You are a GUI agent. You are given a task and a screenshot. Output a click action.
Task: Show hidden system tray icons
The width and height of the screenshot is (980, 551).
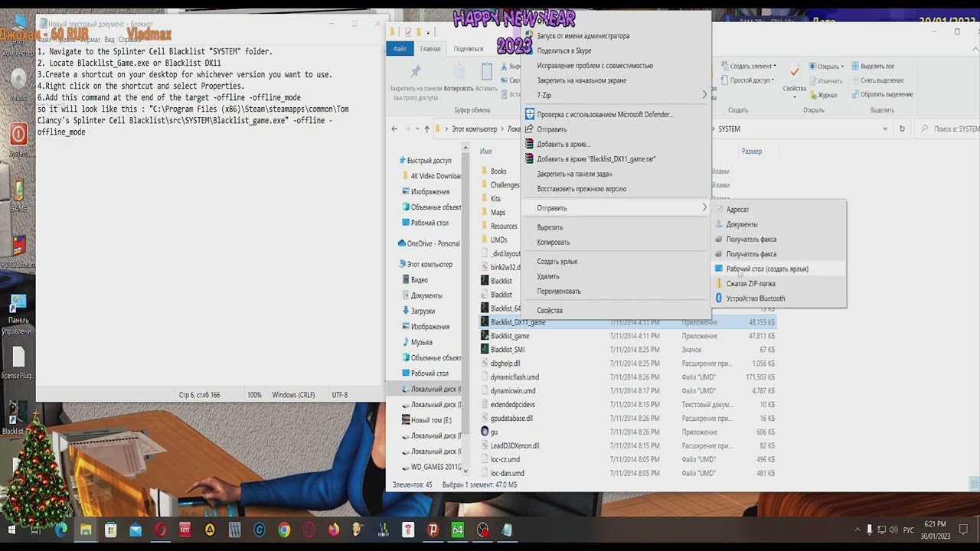(856, 530)
